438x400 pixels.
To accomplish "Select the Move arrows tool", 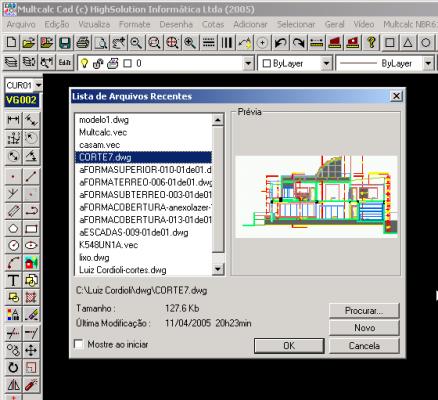I will [x=31, y=351].
